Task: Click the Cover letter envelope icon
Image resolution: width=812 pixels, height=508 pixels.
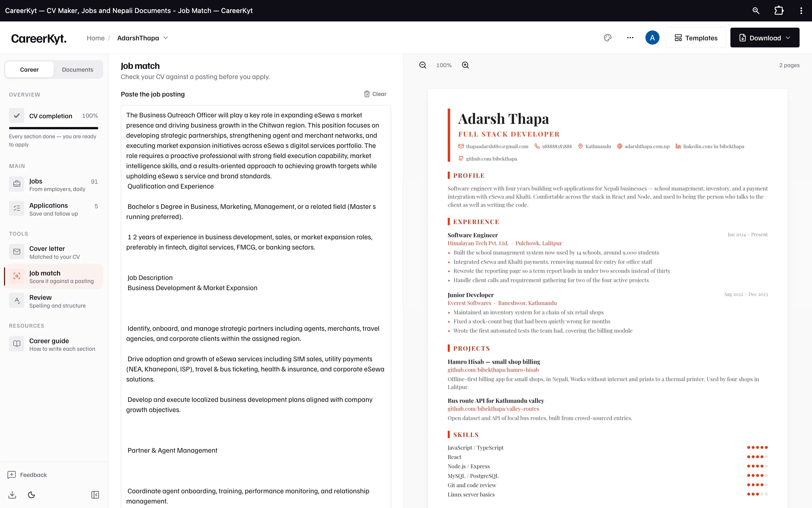Action: (16, 252)
